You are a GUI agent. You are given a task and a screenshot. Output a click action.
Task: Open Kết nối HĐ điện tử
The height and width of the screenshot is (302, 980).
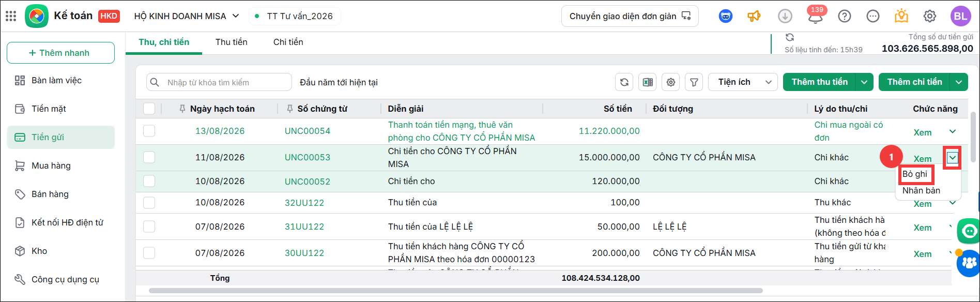61,222
